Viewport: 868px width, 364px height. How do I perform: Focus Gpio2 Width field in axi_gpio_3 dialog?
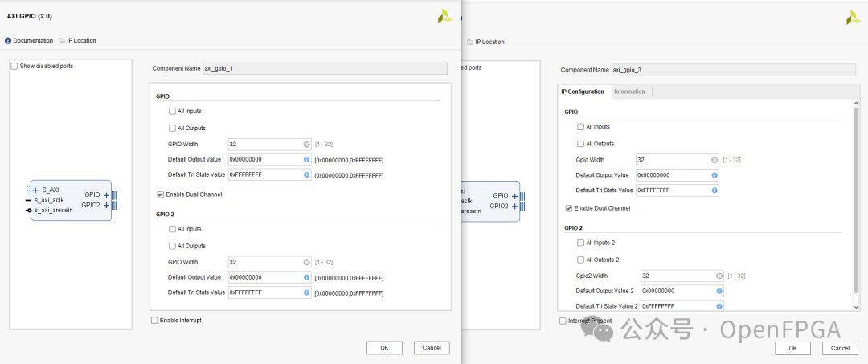(x=682, y=276)
